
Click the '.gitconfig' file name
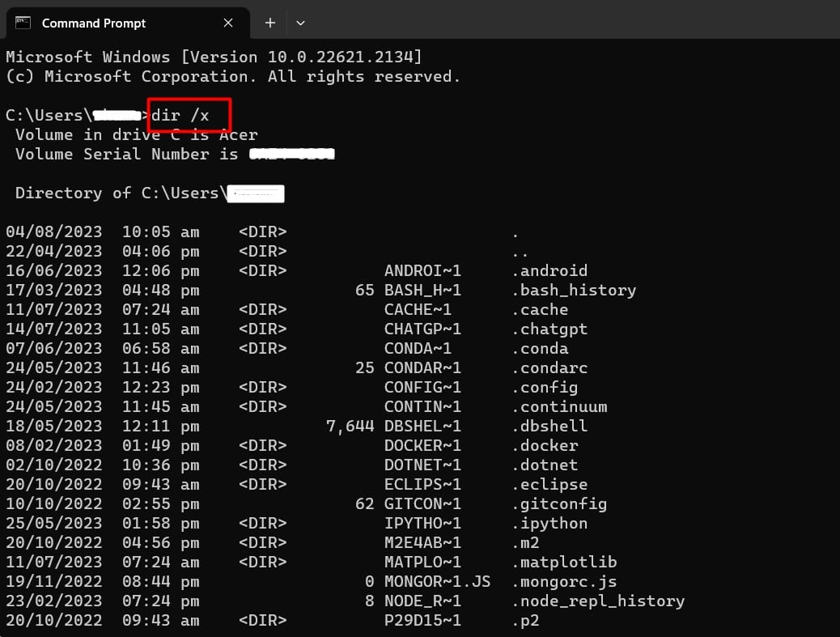tap(559, 503)
